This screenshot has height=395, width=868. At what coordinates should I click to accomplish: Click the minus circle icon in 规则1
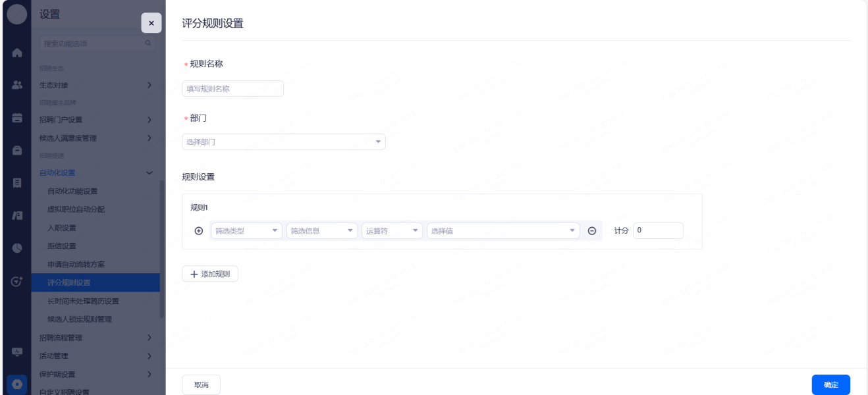click(x=591, y=231)
